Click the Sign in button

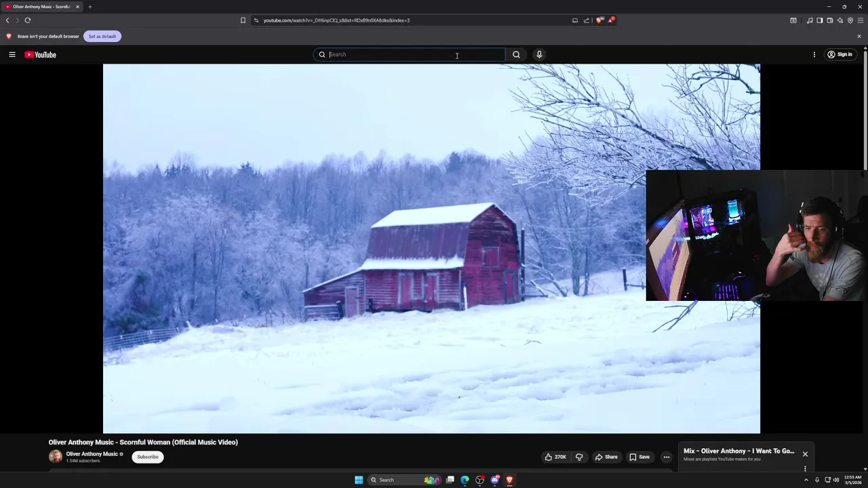[840, 54]
